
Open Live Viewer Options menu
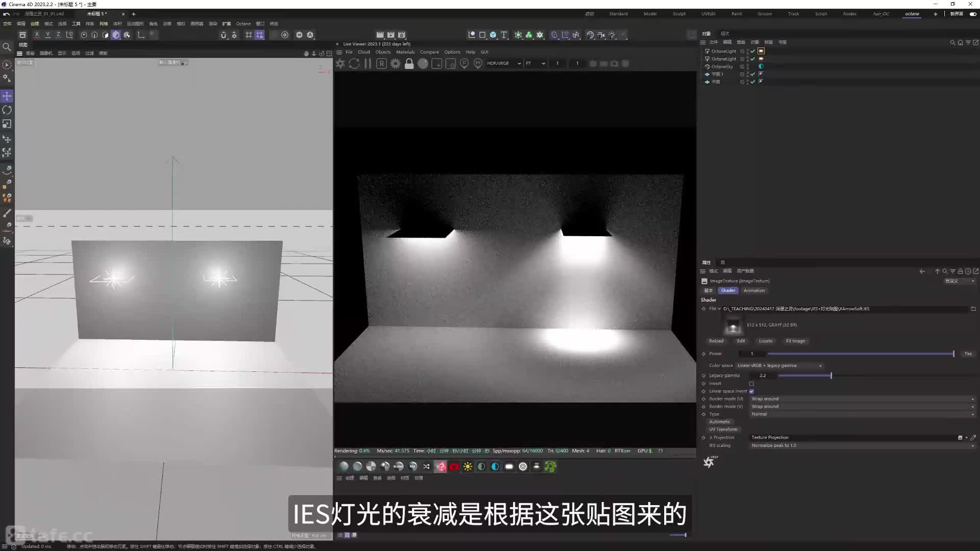point(452,52)
